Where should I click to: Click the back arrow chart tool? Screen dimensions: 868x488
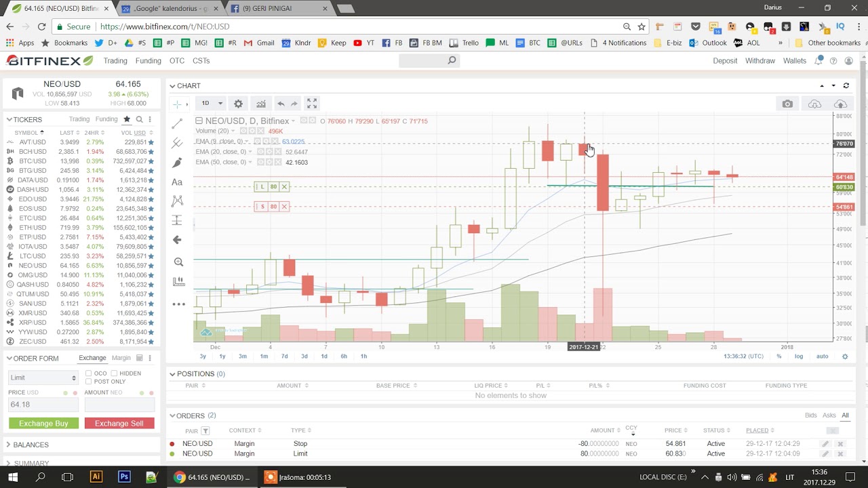pos(178,240)
